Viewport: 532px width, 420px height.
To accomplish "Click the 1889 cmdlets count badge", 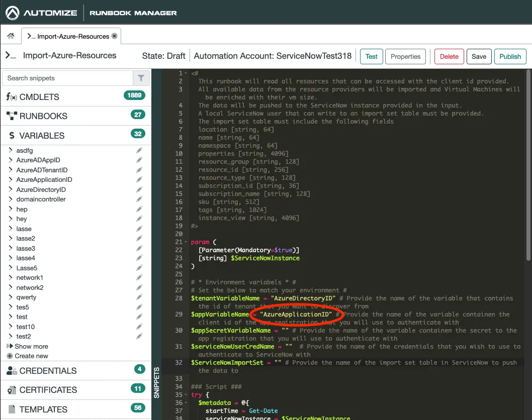I will coord(134,95).
